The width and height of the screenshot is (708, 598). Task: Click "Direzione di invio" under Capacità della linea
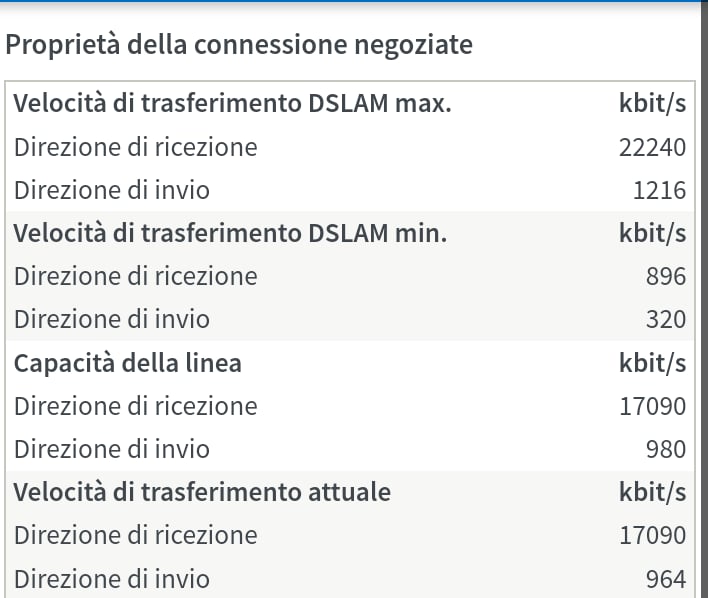coord(112,449)
